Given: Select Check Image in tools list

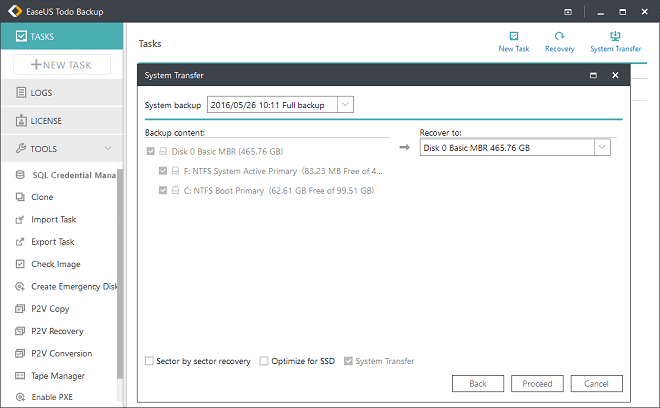Looking at the screenshot, I should 56,264.
